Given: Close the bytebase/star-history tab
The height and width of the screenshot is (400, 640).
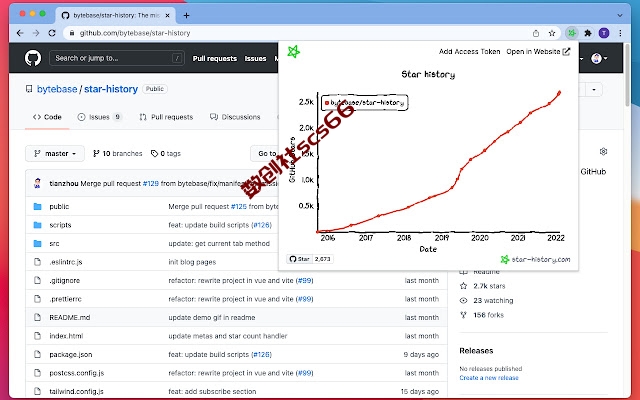Looking at the screenshot, I should 167,16.
